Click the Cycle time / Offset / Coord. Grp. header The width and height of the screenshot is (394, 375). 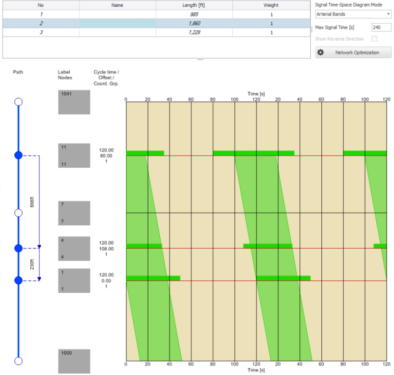coord(106,78)
